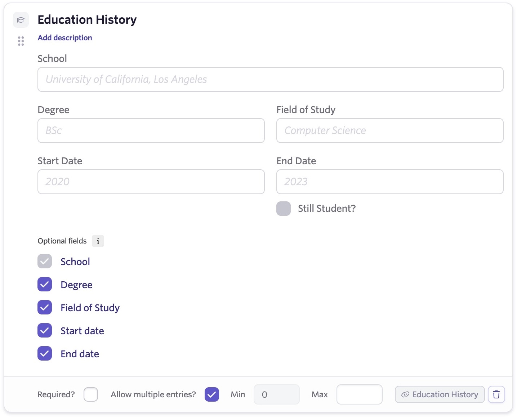The height and width of the screenshot is (420, 517).
Task: Select the Field of Study input box
Action: click(x=389, y=131)
